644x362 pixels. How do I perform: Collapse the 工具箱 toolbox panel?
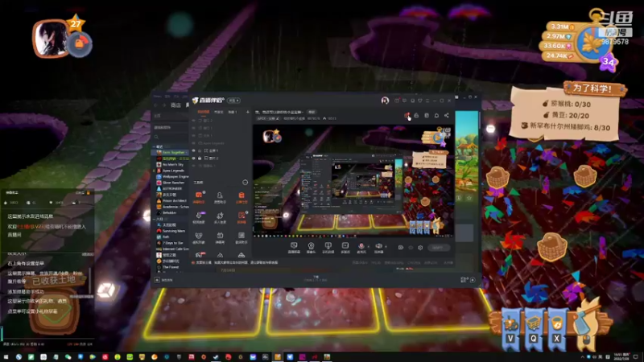click(x=246, y=183)
